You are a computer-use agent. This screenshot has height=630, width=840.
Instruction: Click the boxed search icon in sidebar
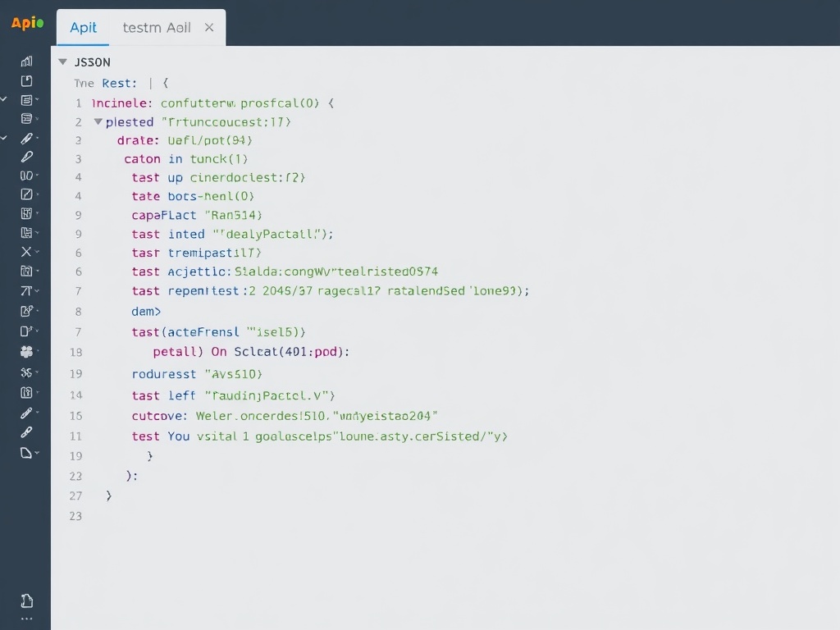(x=27, y=272)
